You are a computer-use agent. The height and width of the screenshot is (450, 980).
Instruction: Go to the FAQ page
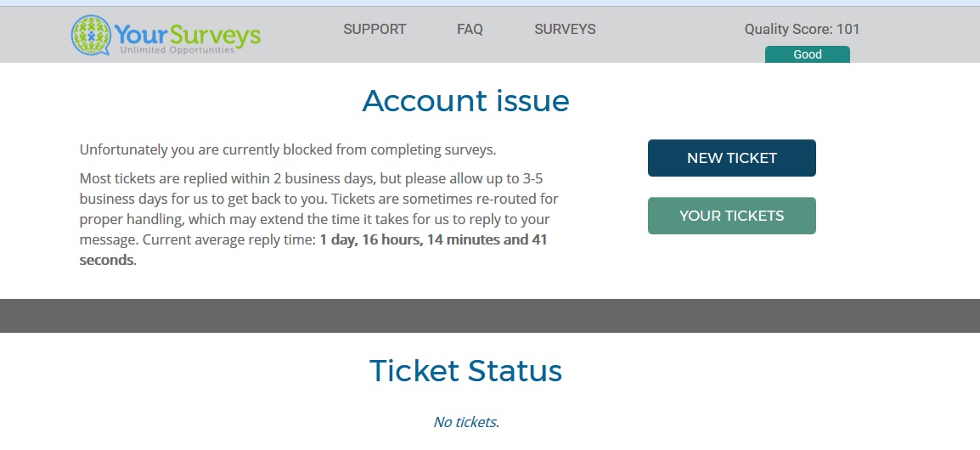point(470,29)
